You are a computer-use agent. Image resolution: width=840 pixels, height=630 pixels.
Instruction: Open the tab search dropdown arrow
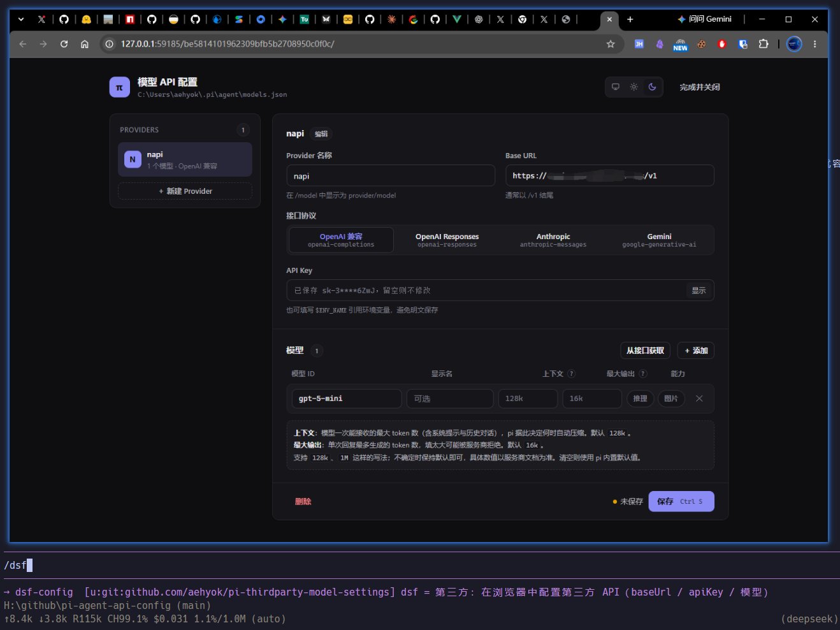[21, 19]
